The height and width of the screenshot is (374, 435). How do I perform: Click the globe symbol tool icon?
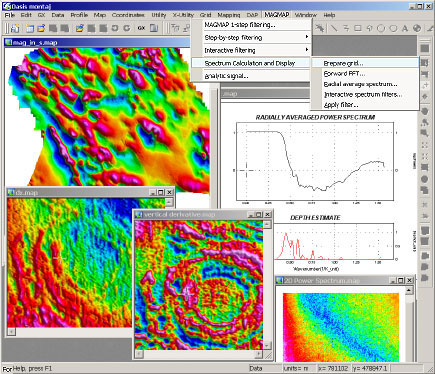point(417,28)
